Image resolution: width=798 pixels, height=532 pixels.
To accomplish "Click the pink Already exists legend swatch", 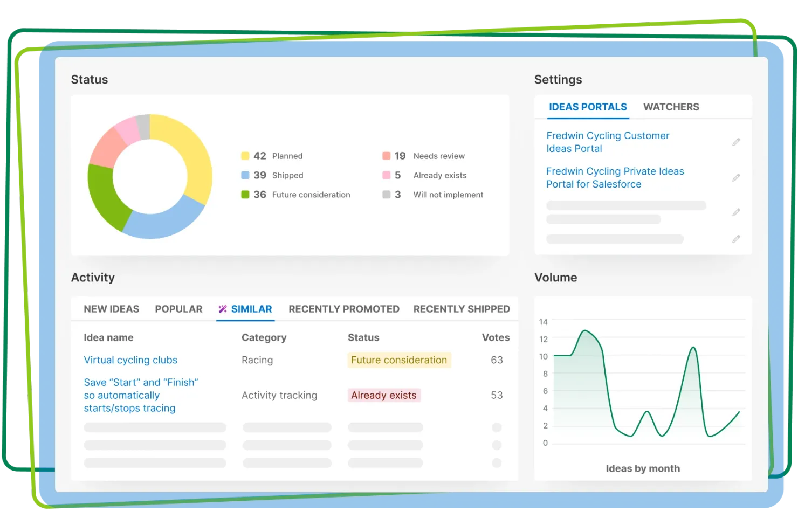I will [x=386, y=175].
